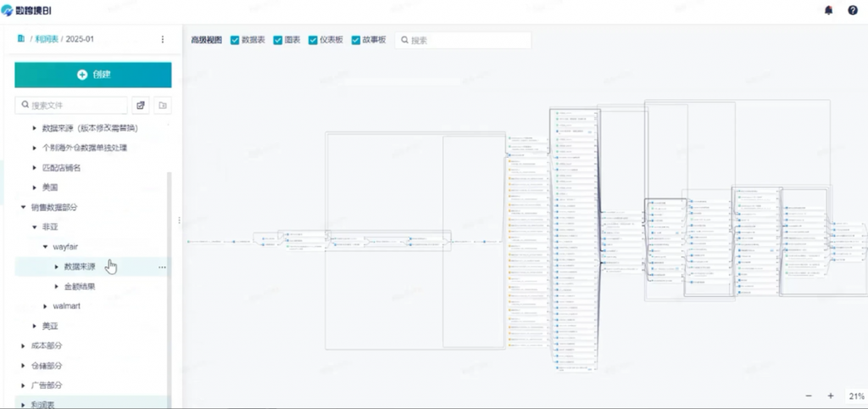Open the three-dot menu beside 2025-01
Viewport: 868px width, 409px height.
coord(162,39)
